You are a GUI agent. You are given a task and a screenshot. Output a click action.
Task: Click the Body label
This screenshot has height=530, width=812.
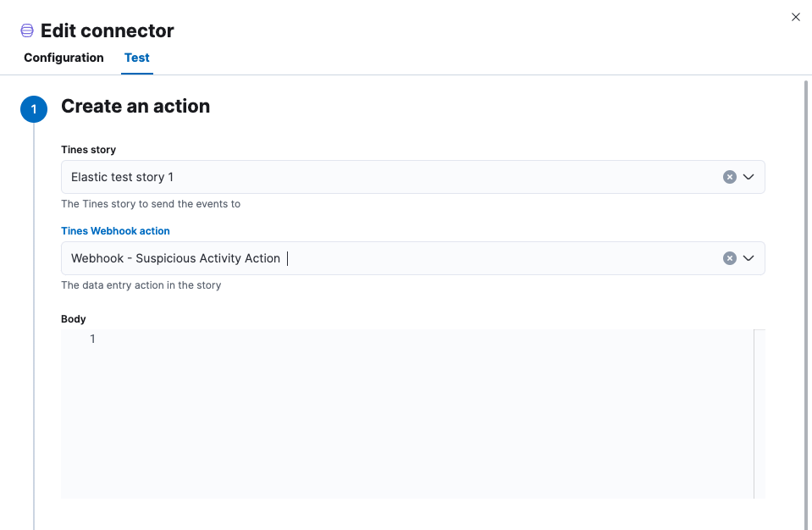[73, 319]
